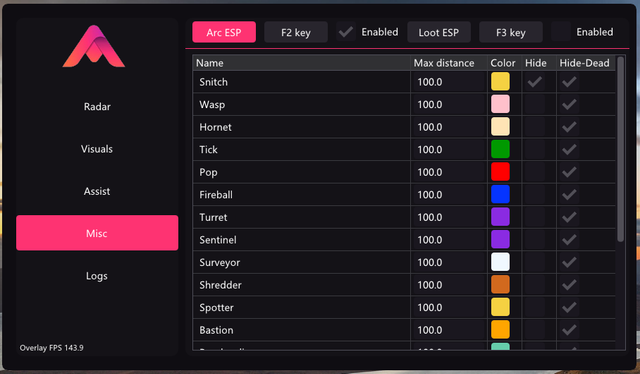Open Snitch yellow color swatch
The width and height of the screenshot is (640, 374).
(x=500, y=82)
